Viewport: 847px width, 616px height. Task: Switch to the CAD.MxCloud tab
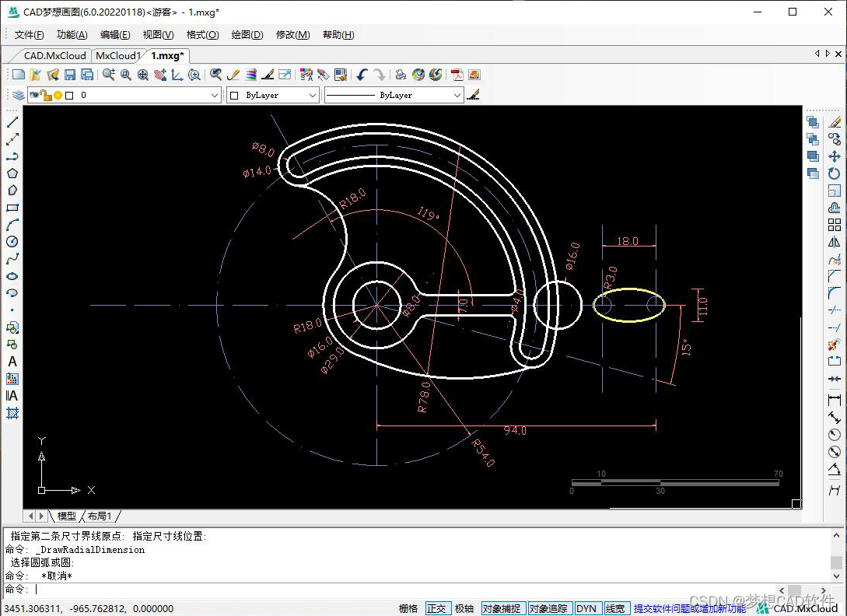point(54,56)
